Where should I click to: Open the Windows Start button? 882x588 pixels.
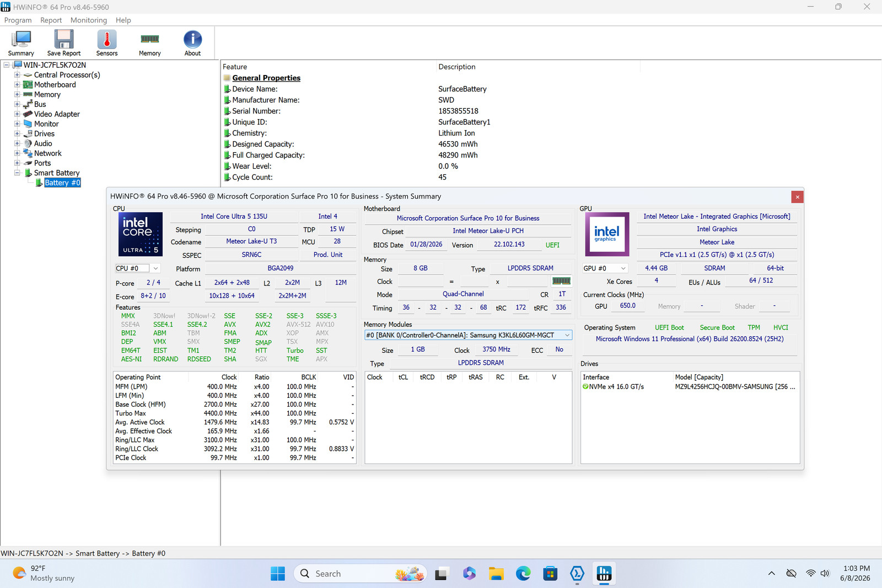point(278,574)
